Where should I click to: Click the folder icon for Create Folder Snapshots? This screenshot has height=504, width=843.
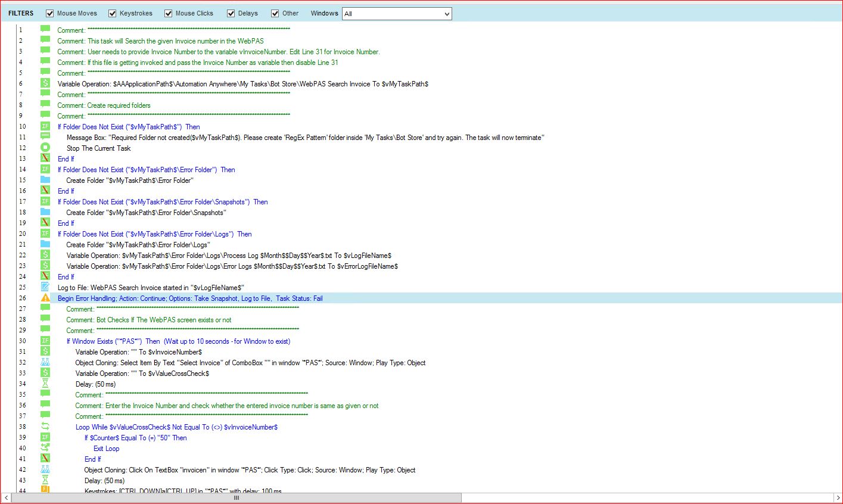click(45, 212)
